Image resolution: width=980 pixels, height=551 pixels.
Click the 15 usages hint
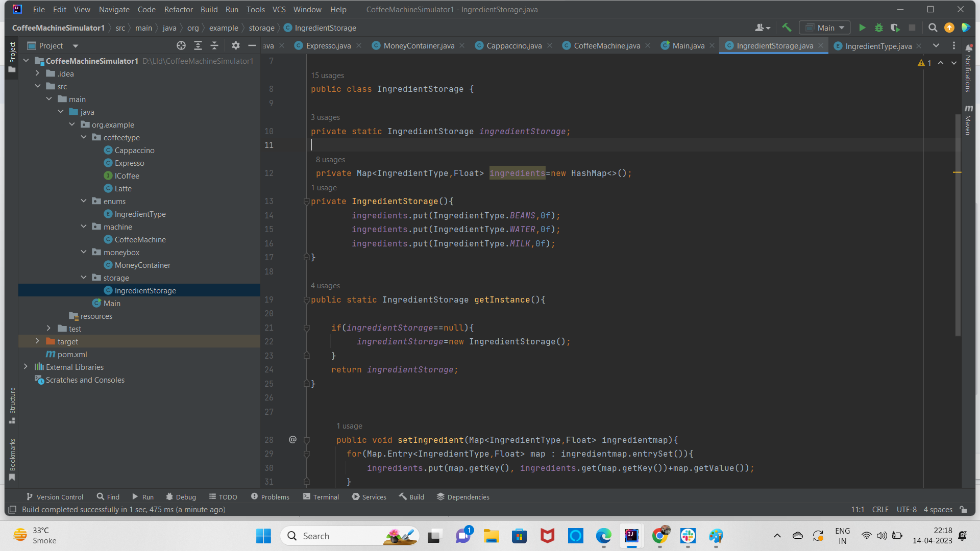tap(327, 76)
